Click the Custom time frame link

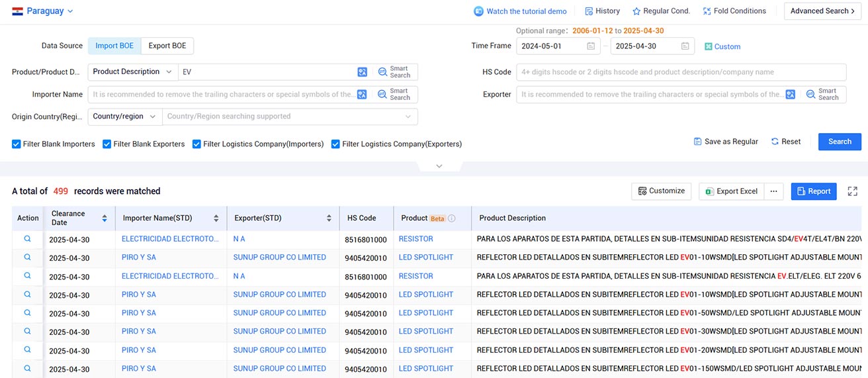point(722,47)
